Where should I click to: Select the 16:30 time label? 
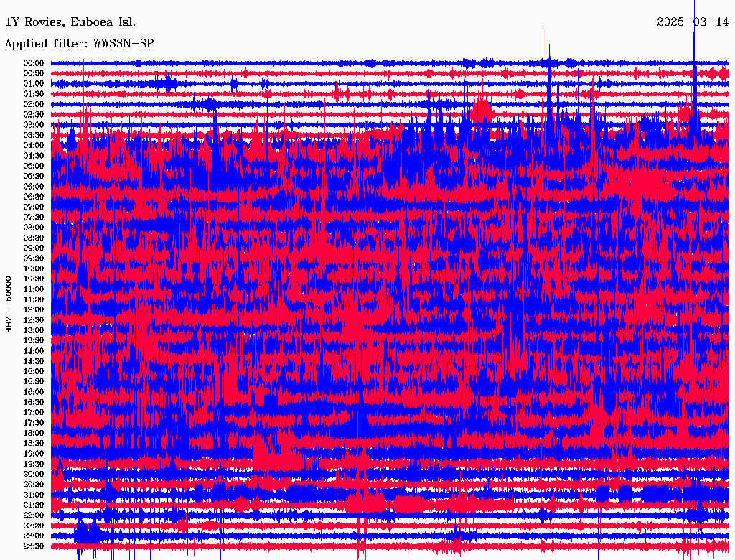coord(33,403)
